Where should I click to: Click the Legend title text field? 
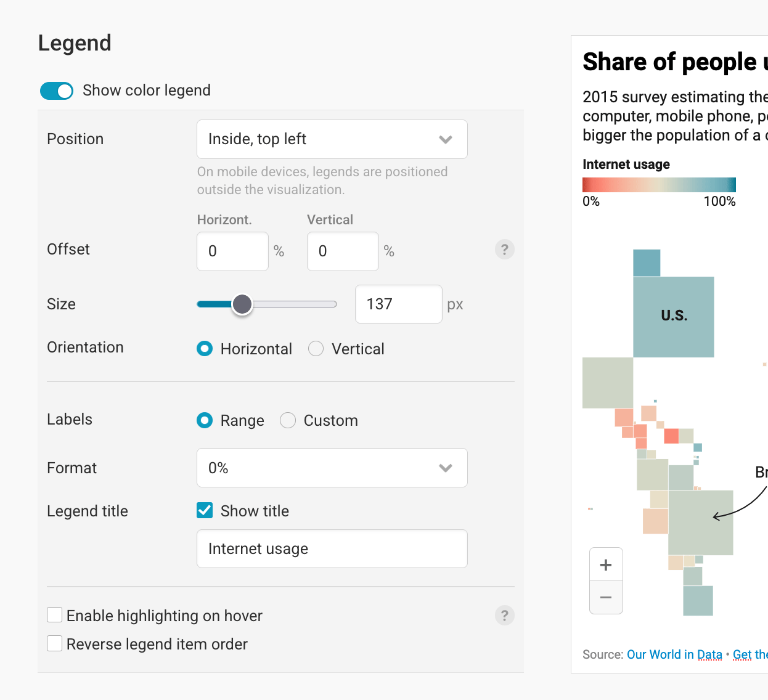(x=332, y=548)
